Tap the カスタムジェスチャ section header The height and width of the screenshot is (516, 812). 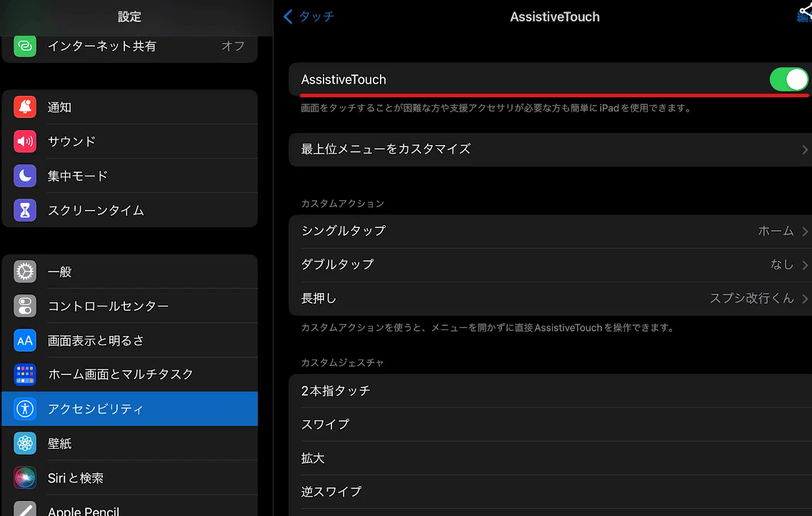[x=343, y=362]
